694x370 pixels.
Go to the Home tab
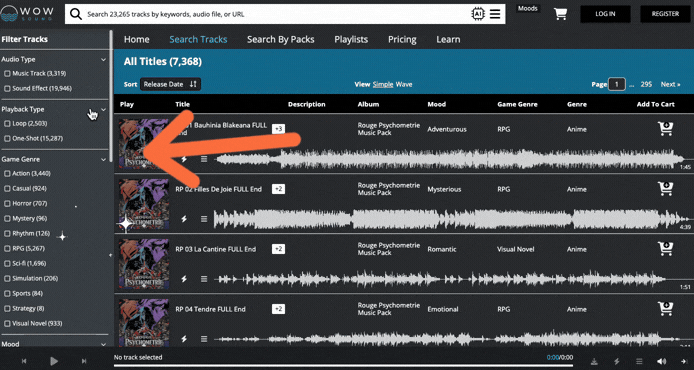[x=136, y=39]
